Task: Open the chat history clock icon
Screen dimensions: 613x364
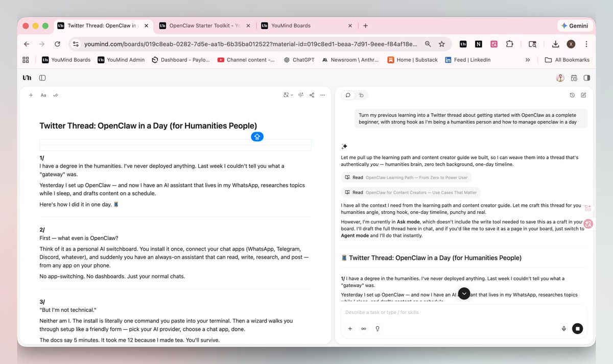Action: pyautogui.click(x=572, y=95)
